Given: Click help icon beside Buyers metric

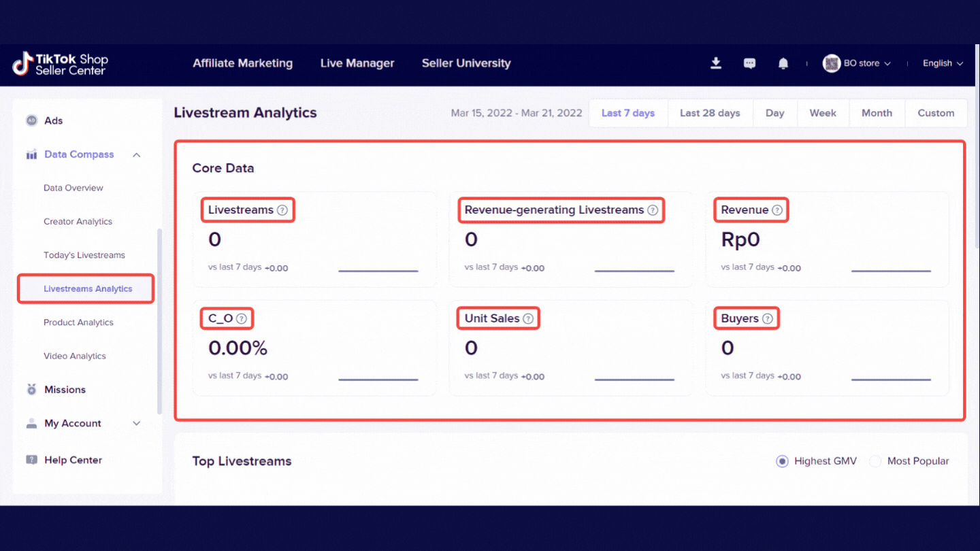Looking at the screenshot, I should tap(768, 318).
